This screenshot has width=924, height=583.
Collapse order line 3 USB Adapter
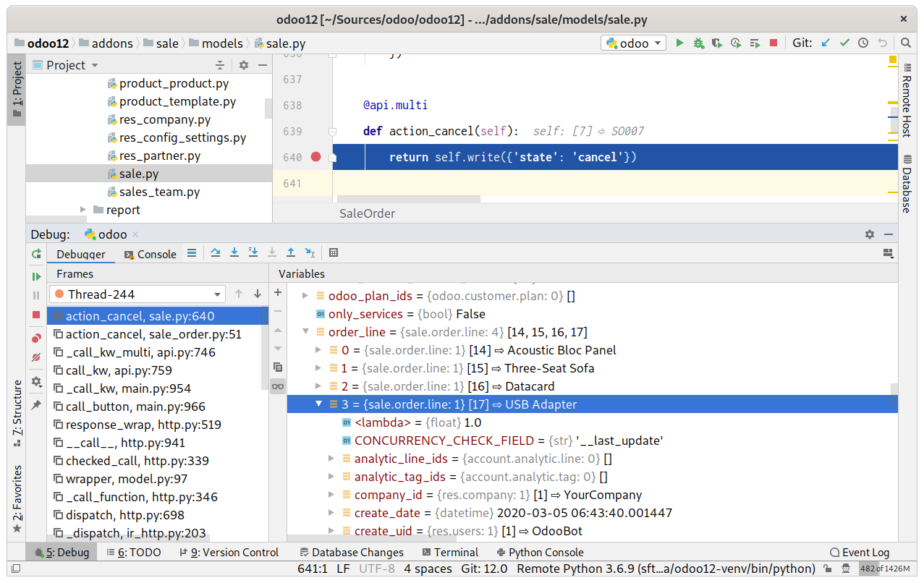click(x=318, y=404)
